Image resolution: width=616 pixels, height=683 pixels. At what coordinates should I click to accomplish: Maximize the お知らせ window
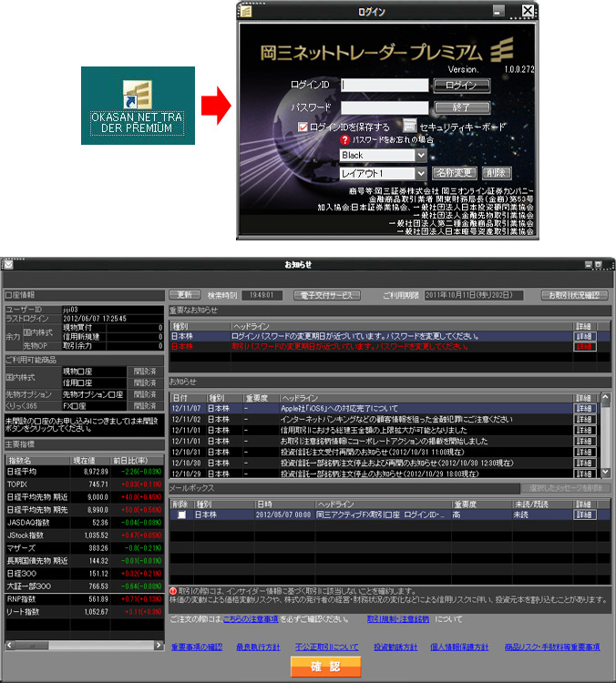[x=598, y=264]
